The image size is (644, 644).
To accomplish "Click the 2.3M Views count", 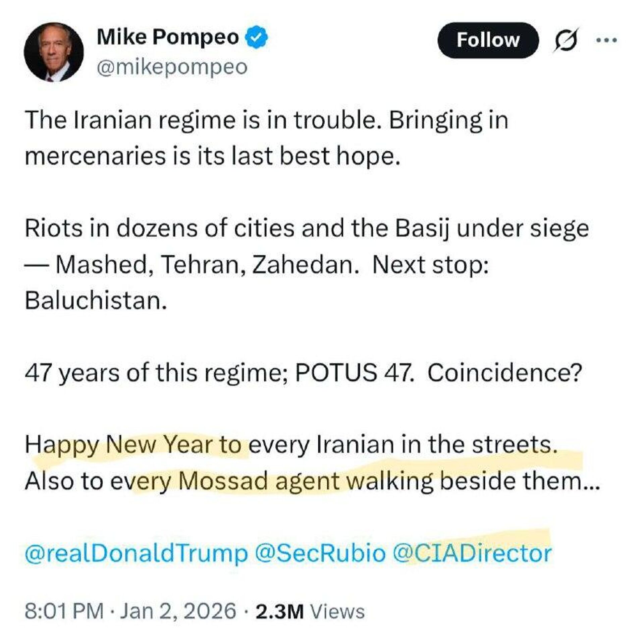I will tap(310, 611).
